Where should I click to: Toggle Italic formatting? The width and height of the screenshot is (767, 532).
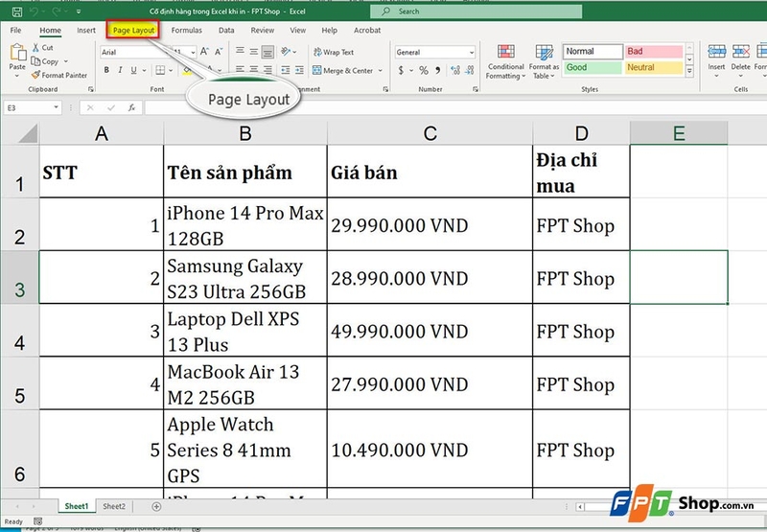tap(121, 70)
